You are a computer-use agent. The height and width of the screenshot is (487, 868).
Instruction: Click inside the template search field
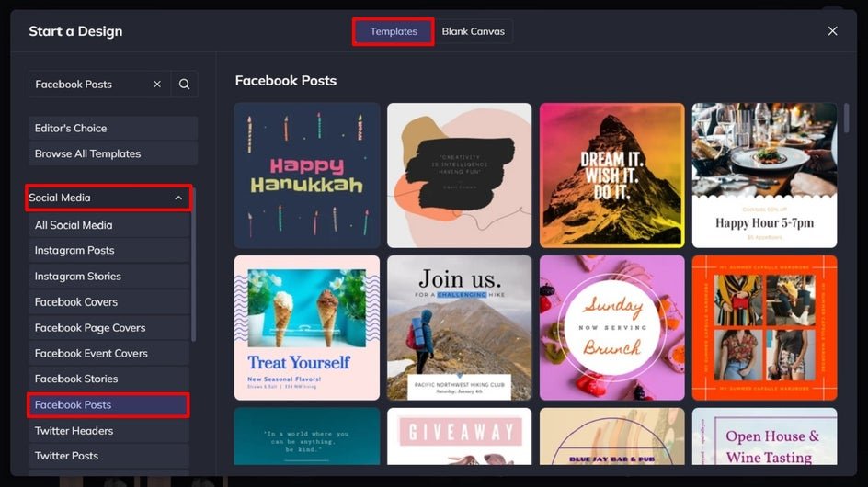(x=87, y=85)
